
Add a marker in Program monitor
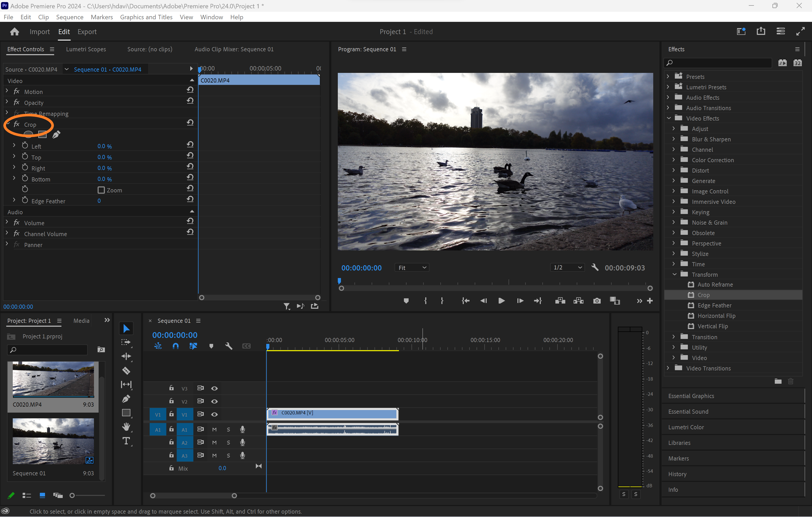point(406,301)
